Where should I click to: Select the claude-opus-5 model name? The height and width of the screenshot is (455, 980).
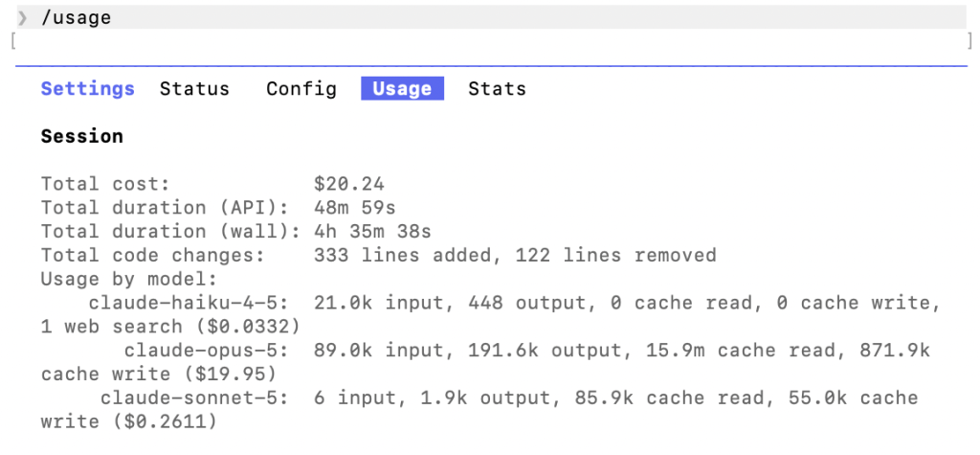coord(207,351)
